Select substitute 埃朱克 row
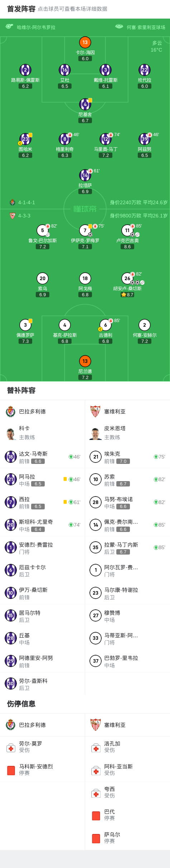The height and width of the screenshot is (868, 170). [x=127, y=457]
